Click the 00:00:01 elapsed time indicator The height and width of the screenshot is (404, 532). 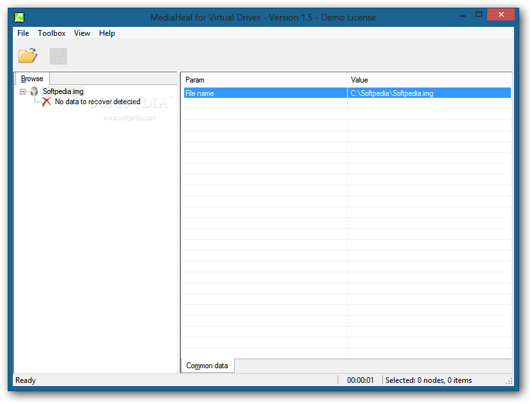[361, 380]
